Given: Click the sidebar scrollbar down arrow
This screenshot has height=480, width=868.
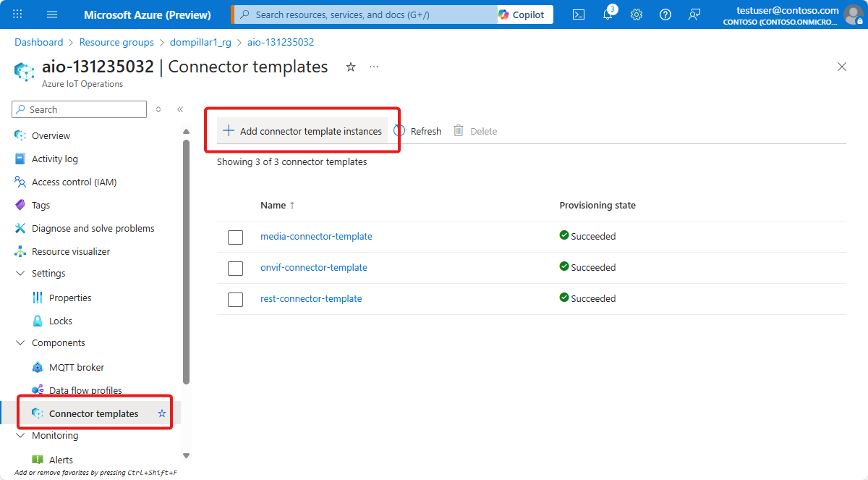Looking at the screenshot, I should coord(186,455).
